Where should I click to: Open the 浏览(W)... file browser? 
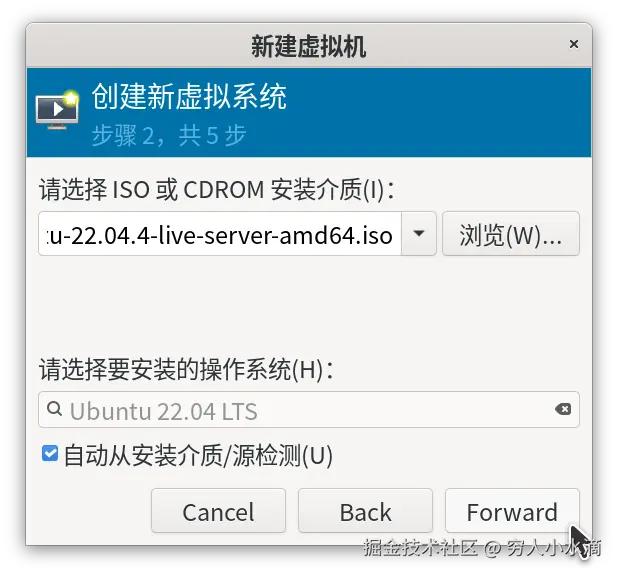tap(511, 233)
